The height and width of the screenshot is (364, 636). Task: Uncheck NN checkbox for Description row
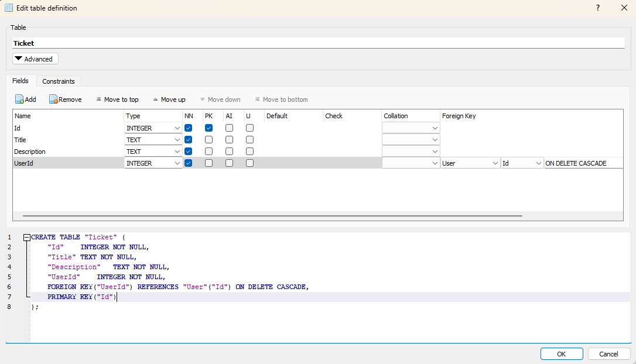189,152
